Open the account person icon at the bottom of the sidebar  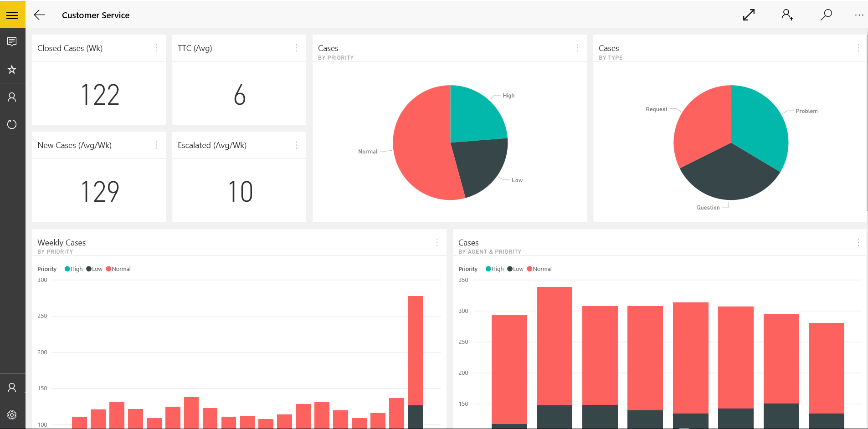(x=12, y=388)
